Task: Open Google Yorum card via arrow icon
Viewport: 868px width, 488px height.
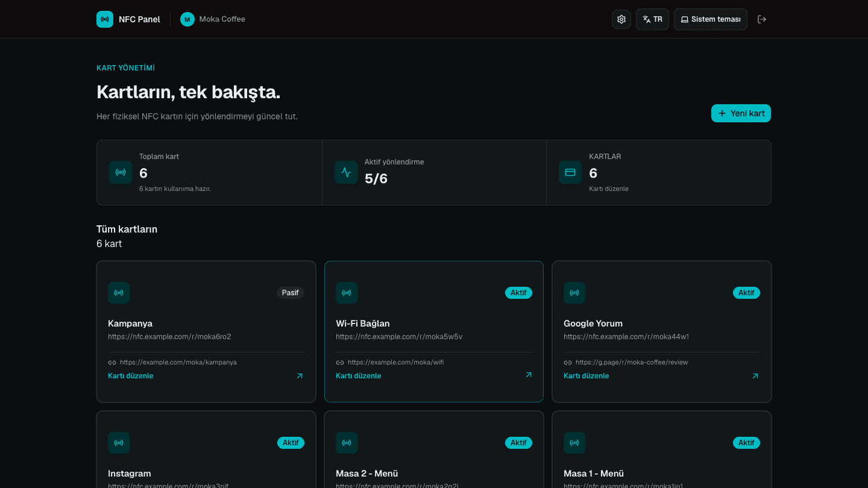Action: 755,376
